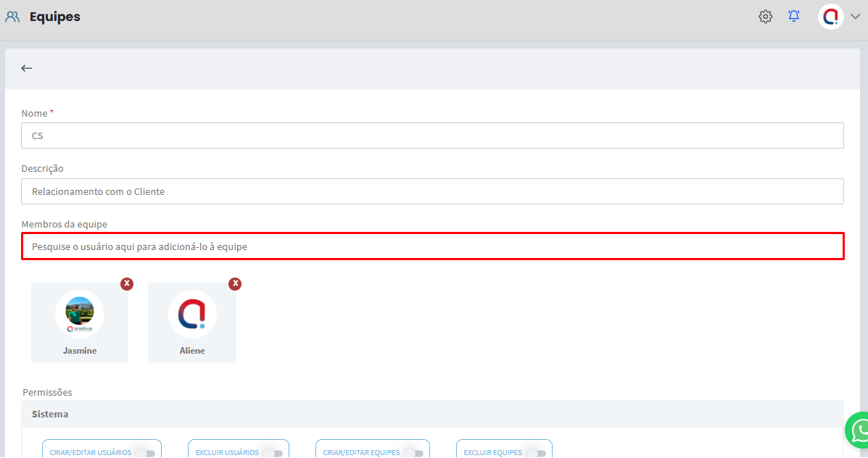Click the back arrow icon

pos(27,68)
